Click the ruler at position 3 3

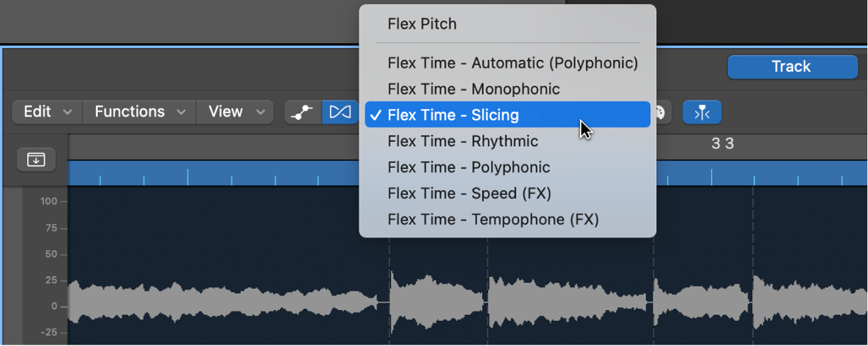tap(722, 144)
